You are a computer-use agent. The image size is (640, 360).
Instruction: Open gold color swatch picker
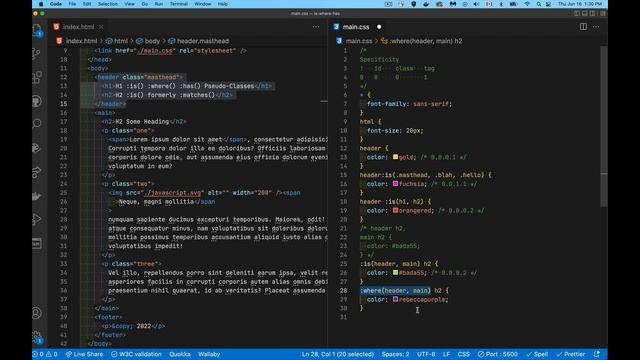[395, 157]
